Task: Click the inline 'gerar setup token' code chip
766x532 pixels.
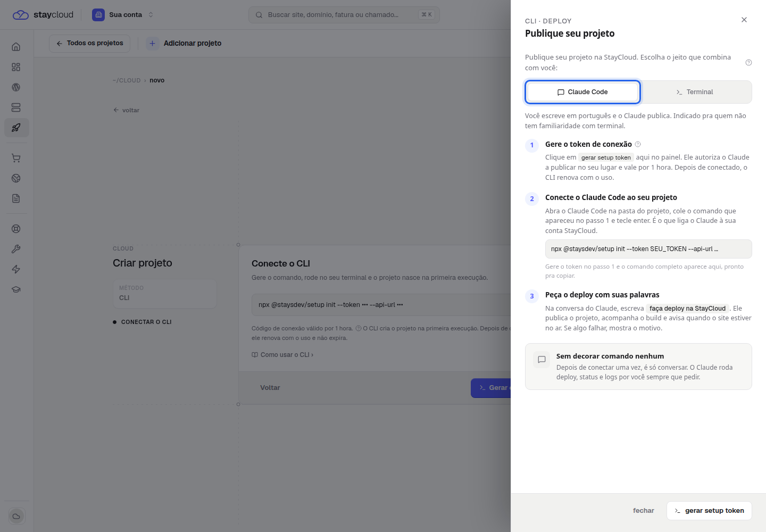Action: click(606, 157)
